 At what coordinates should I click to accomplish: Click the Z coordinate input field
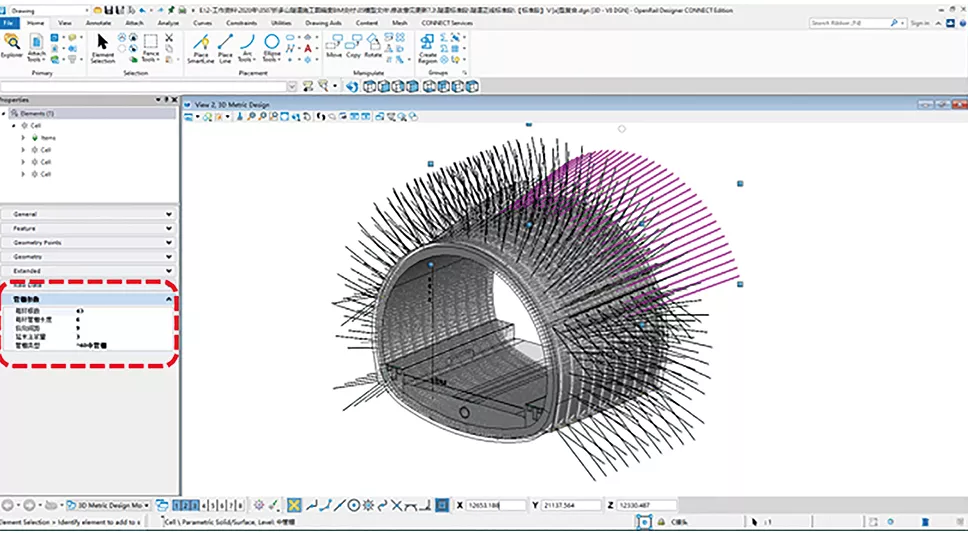coord(646,505)
